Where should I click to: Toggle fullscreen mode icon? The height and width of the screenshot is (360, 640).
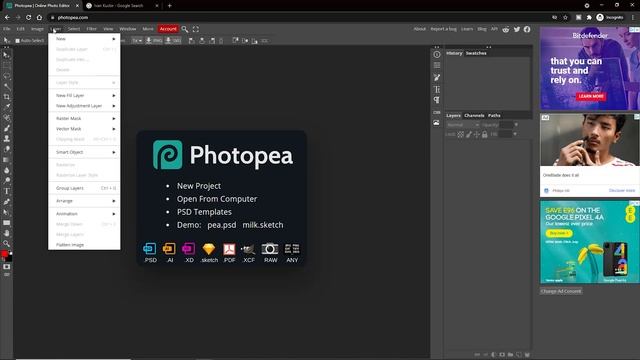click(x=196, y=29)
